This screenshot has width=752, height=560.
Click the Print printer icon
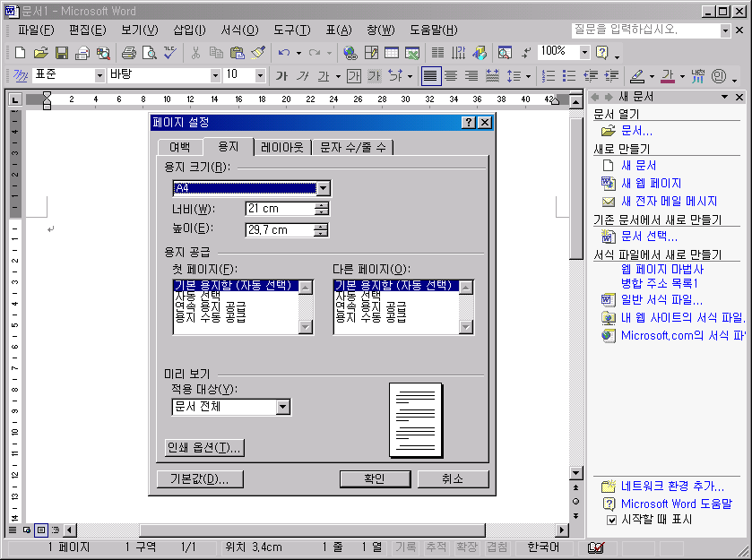point(128,52)
